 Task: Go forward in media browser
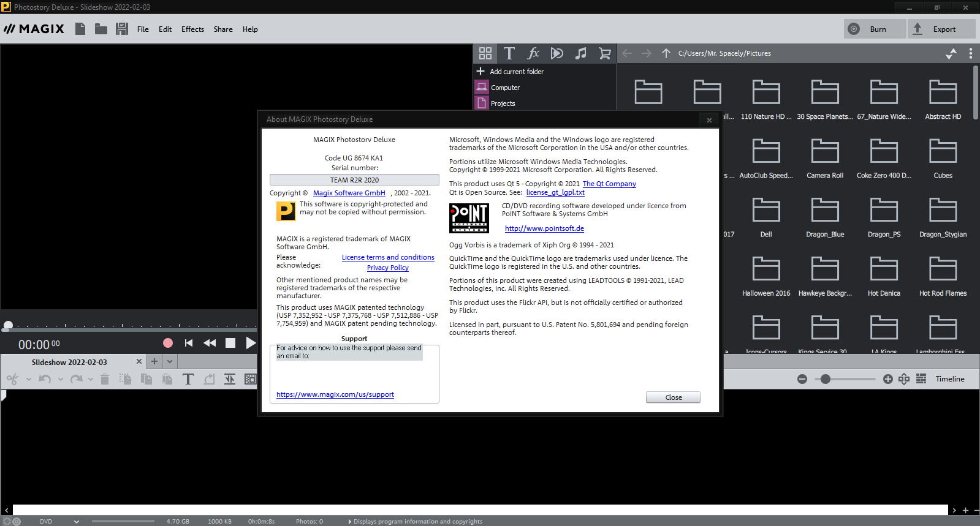click(647, 53)
